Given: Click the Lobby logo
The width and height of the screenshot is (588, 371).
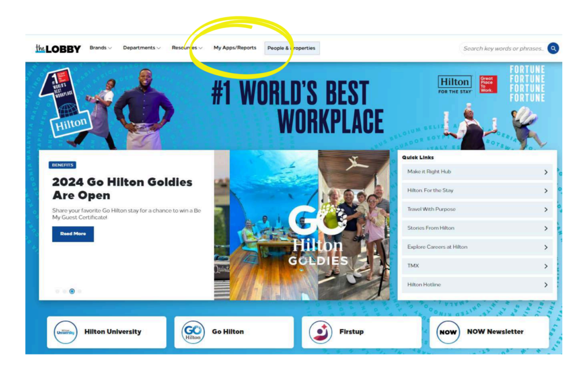Looking at the screenshot, I should 58,48.
